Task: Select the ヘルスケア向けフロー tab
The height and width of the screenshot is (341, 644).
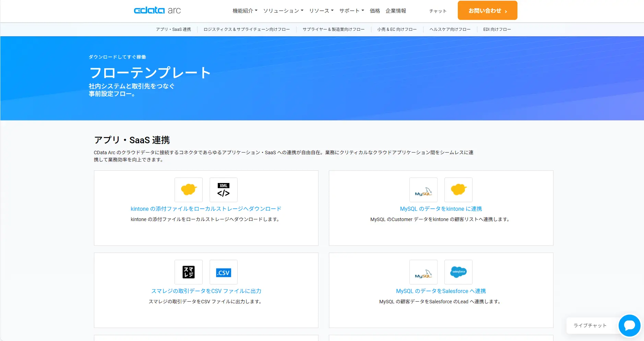Action: 450,29
